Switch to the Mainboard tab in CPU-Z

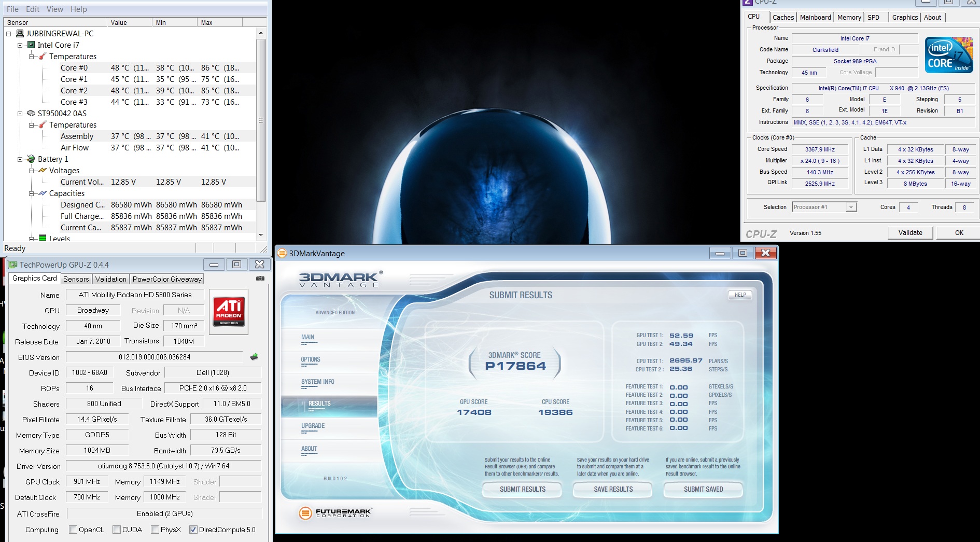pos(816,17)
